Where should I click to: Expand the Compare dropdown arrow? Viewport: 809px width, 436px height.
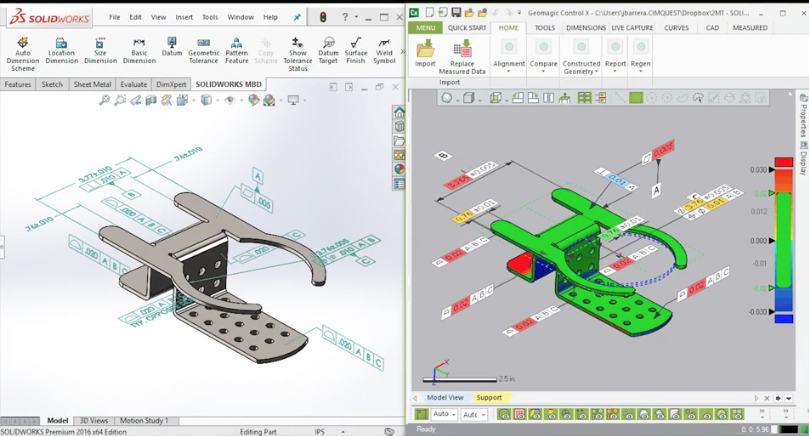pos(543,71)
